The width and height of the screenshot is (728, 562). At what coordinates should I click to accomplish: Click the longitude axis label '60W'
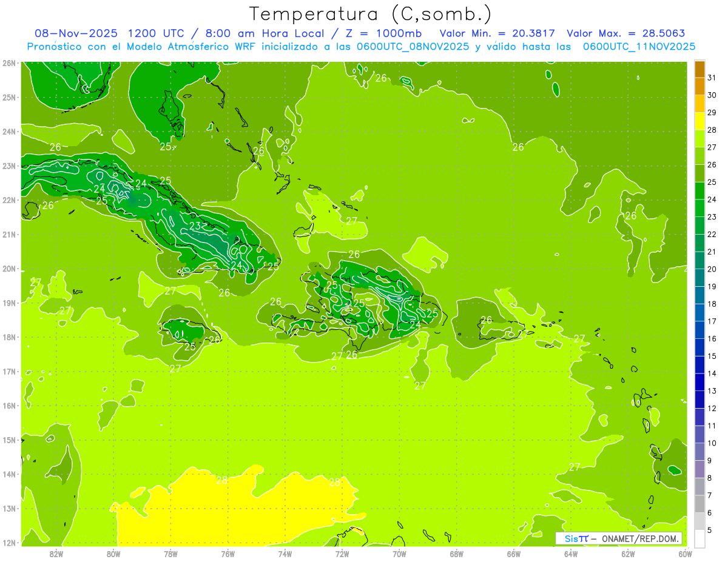click(x=685, y=554)
